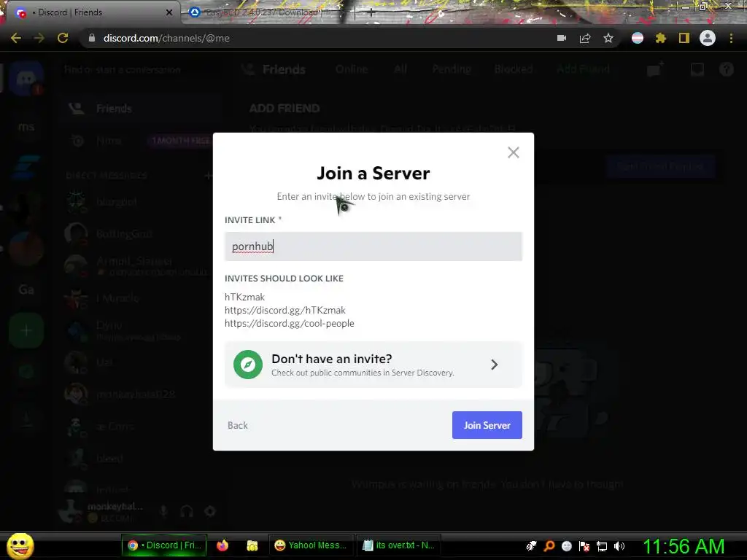This screenshot has width=747, height=560.
Task: Open Server Discovery via Don't have an invite
Action: click(373, 365)
